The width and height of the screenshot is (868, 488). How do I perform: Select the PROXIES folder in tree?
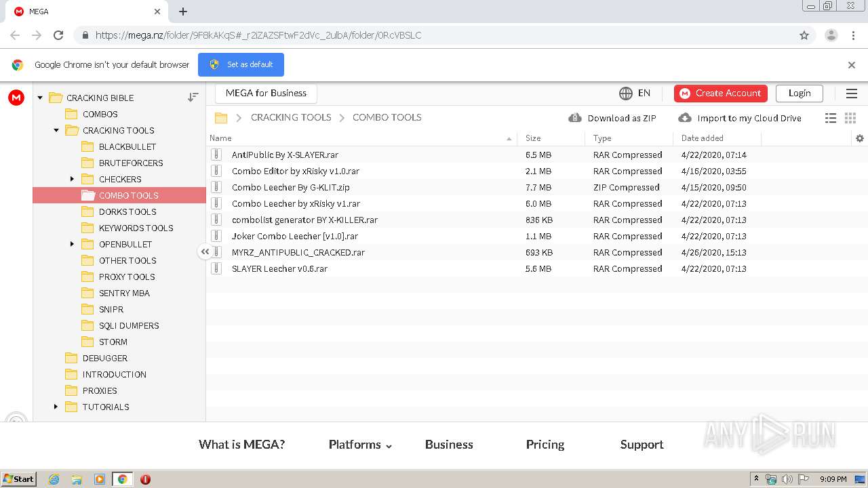point(100,390)
